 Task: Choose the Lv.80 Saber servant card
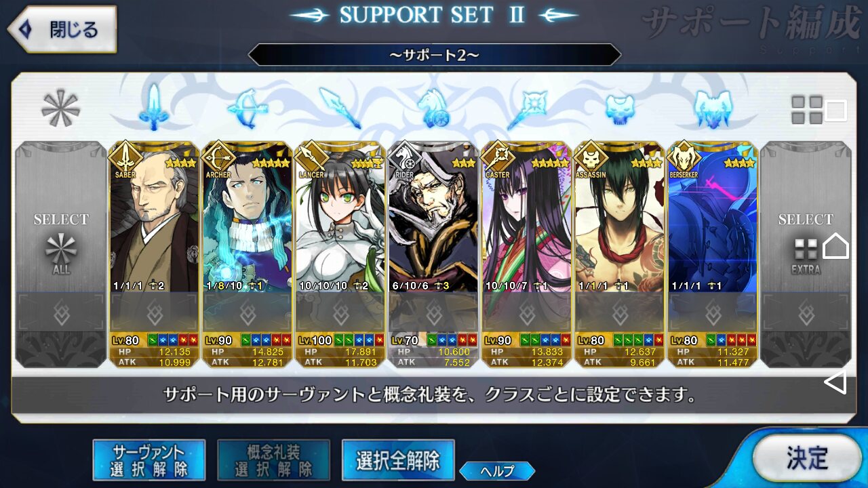154,255
